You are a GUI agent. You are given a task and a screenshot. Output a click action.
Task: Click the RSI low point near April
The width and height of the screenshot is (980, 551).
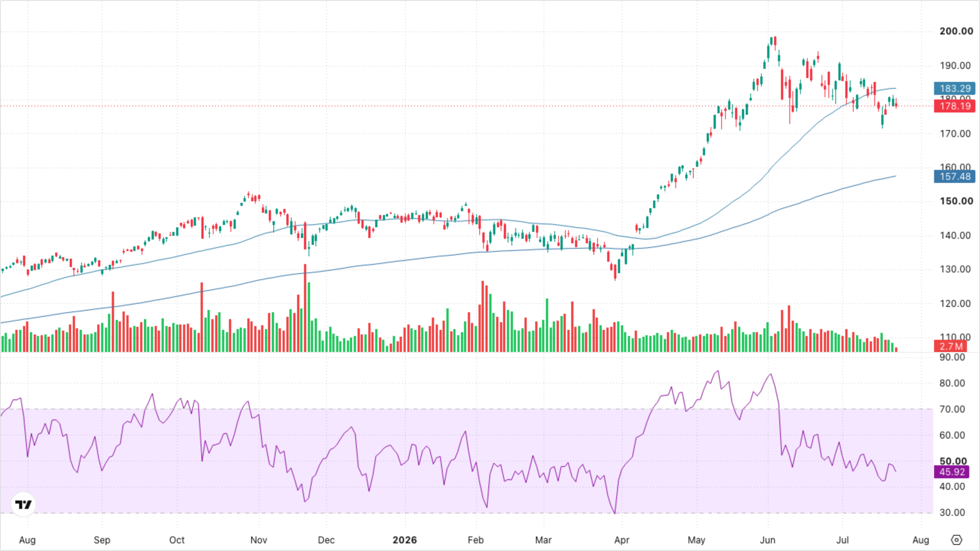(615, 513)
